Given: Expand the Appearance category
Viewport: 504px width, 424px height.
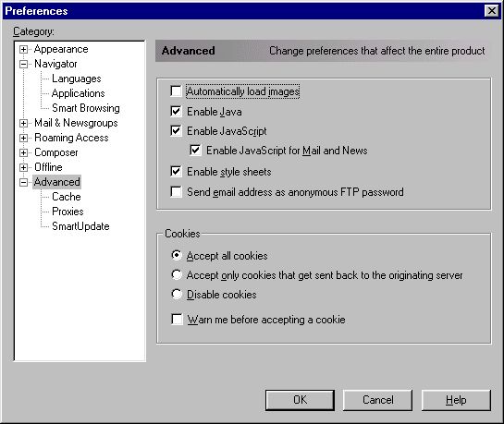Looking at the screenshot, I should coord(23,50).
